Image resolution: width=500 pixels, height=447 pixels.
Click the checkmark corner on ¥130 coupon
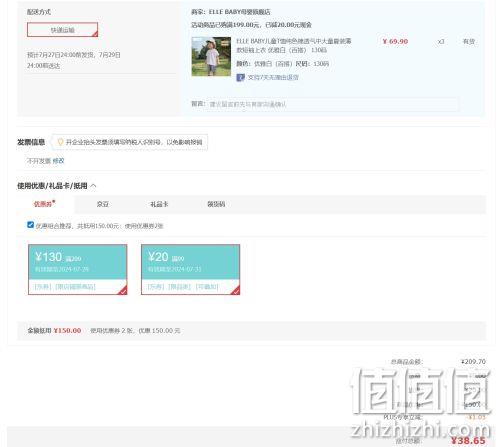pyautogui.click(x=123, y=291)
